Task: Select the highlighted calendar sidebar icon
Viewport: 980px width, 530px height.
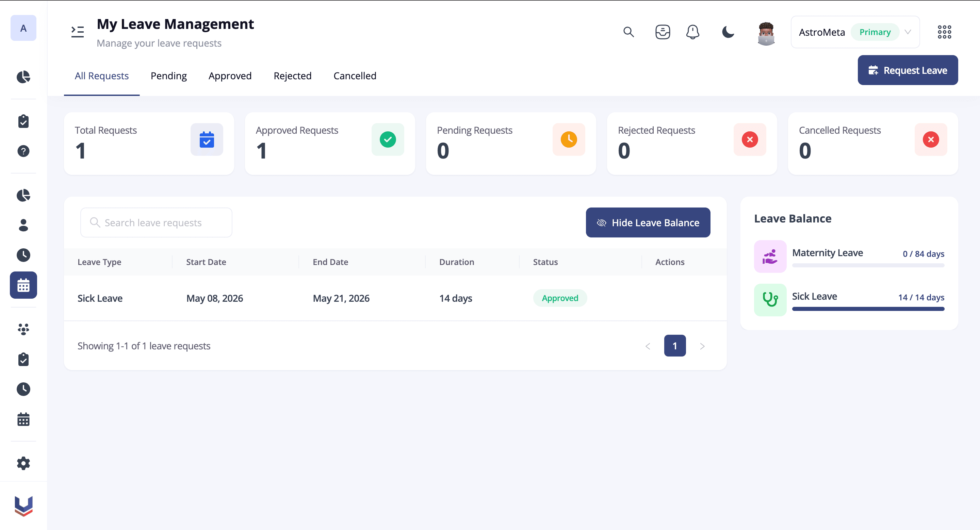Action: [x=23, y=285]
